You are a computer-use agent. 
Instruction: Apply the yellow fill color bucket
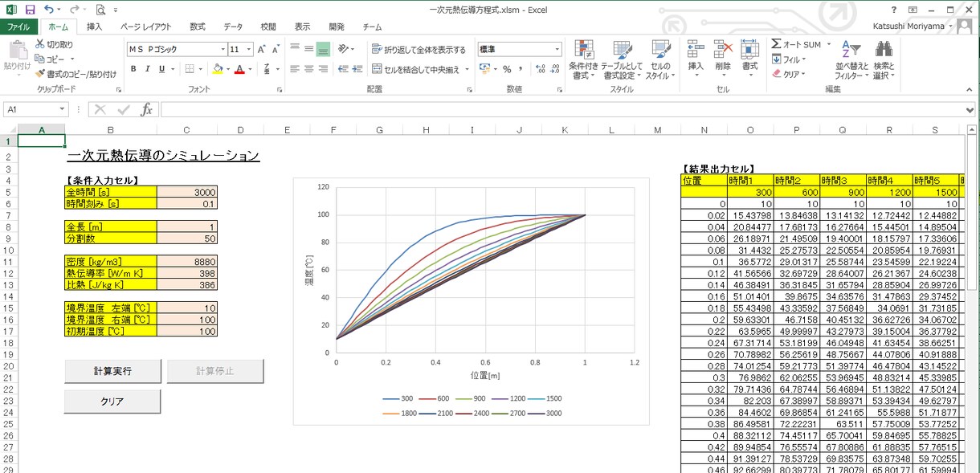click(x=217, y=69)
